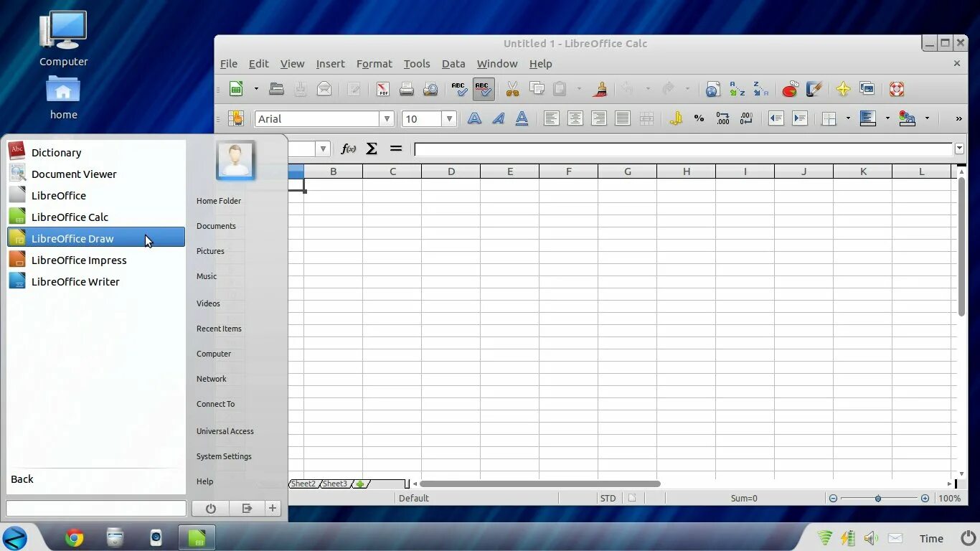Show more formatting toolbar buttons

(958, 118)
